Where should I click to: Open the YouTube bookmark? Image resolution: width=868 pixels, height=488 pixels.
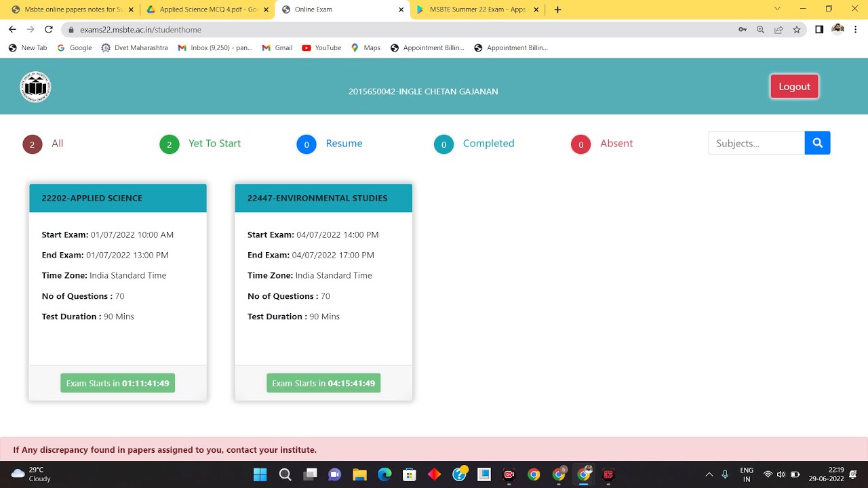pyautogui.click(x=321, y=47)
